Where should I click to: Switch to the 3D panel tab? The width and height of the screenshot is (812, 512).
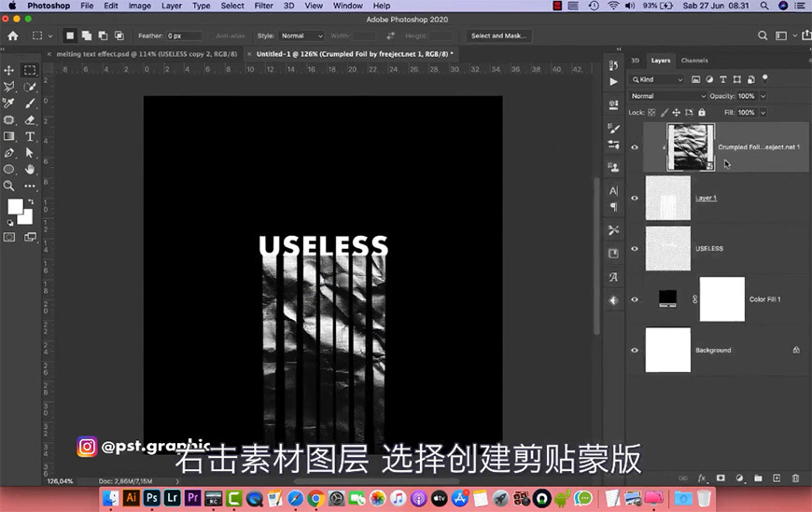click(x=635, y=61)
